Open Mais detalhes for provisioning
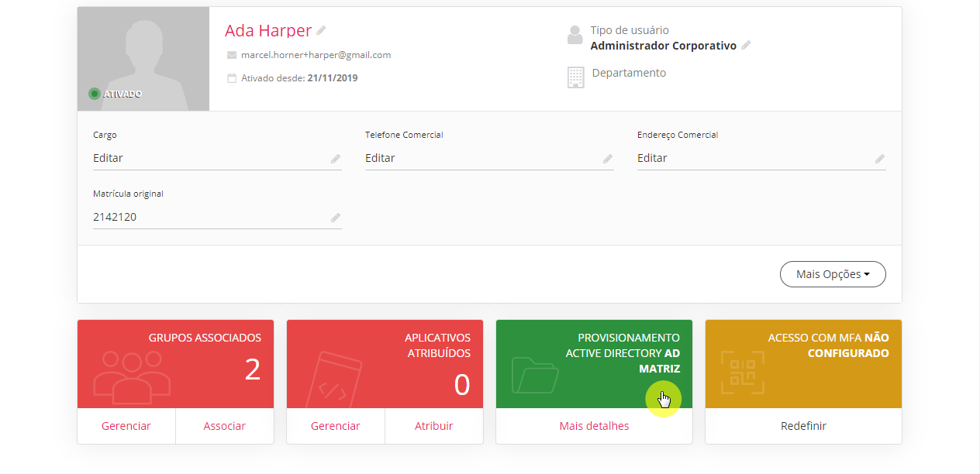The height and width of the screenshot is (474, 980). coord(595,426)
